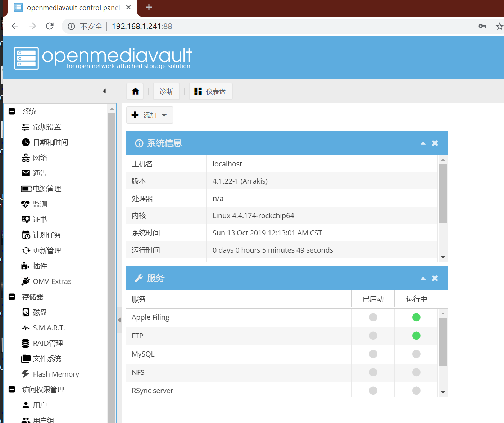Click the saved password key icon
Viewport: 504px width, 423px height.
[482, 26]
